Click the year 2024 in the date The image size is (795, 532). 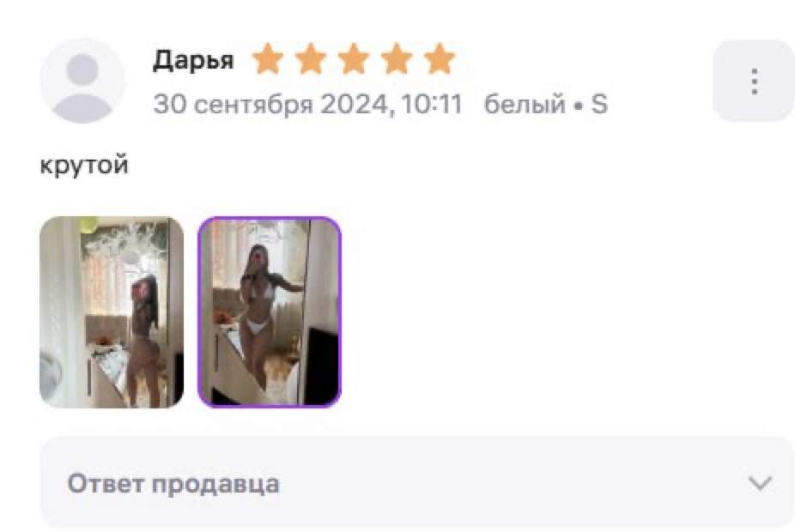point(356,105)
